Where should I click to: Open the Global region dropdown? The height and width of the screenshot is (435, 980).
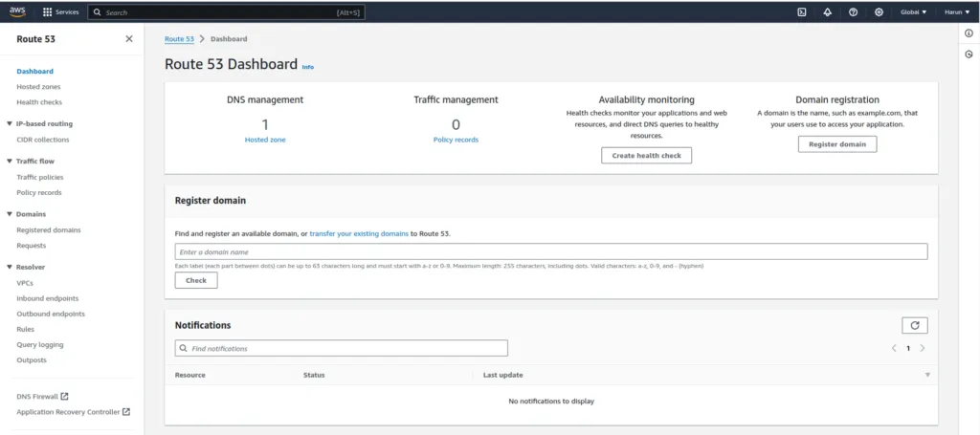(x=913, y=11)
